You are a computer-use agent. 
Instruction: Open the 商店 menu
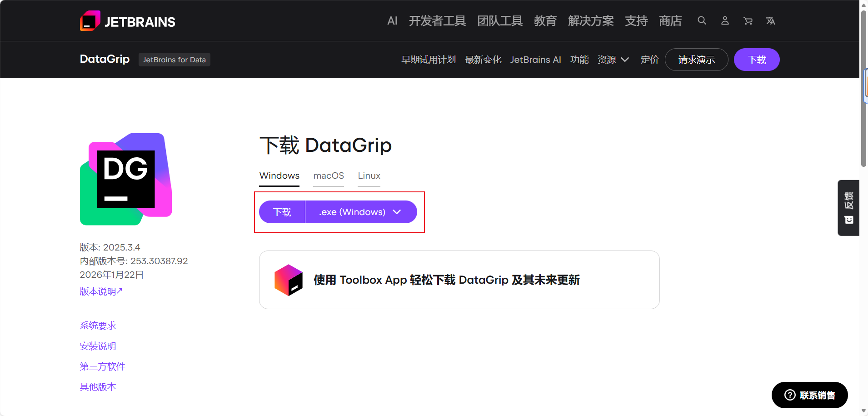670,21
